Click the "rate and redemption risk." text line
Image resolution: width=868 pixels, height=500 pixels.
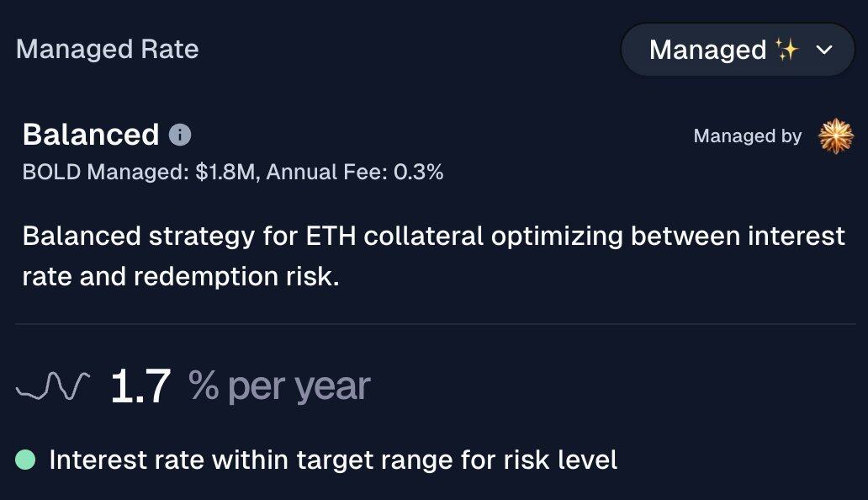point(181,276)
